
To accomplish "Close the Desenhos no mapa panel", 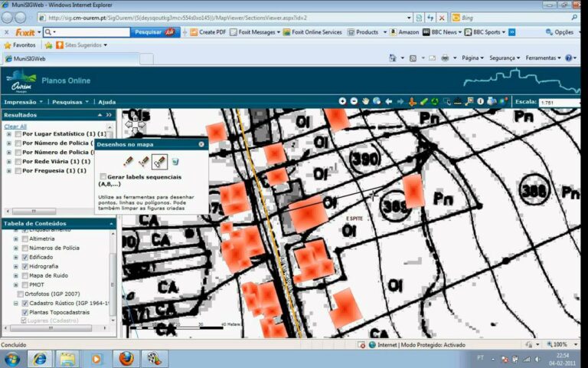I will coord(201,144).
